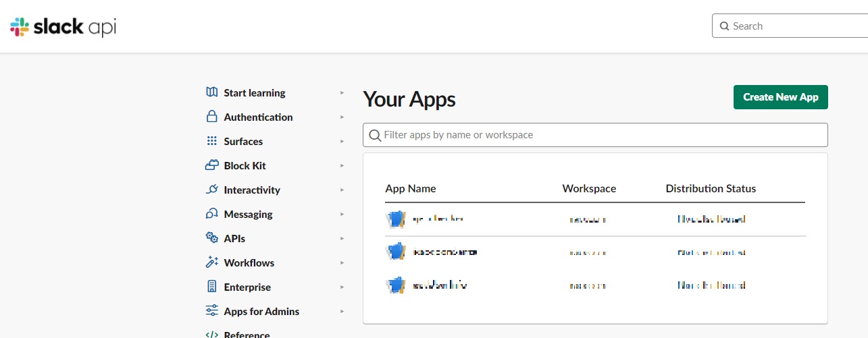Click the magnifier icon in the Filter apps field
Image resolution: width=868 pixels, height=338 pixels.
376,135
